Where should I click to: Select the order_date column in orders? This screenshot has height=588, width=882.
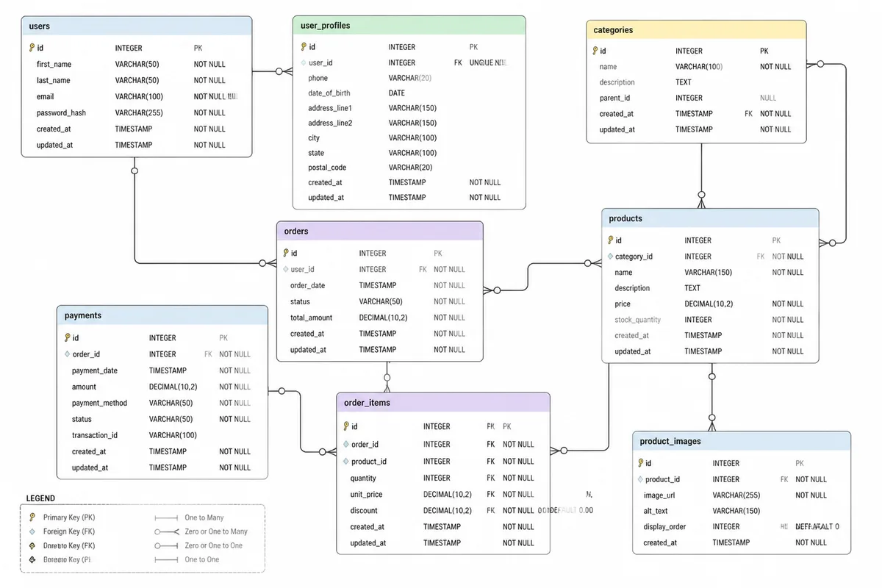[x=307, y=285]
